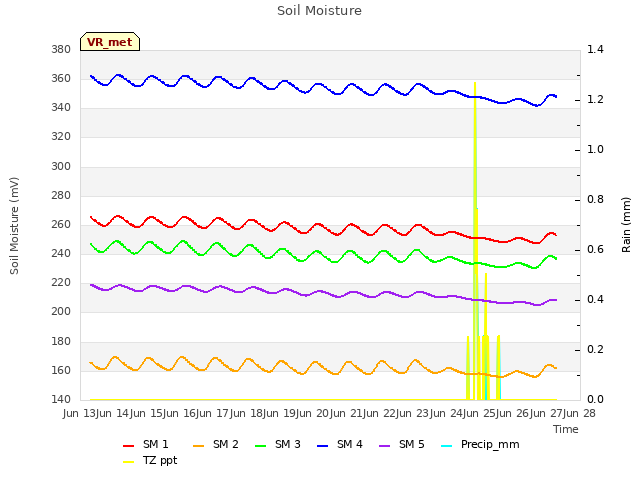Click the Rain (mm) axis label
The width and height of the screenshot is (640, 480).
click(626, 225)
